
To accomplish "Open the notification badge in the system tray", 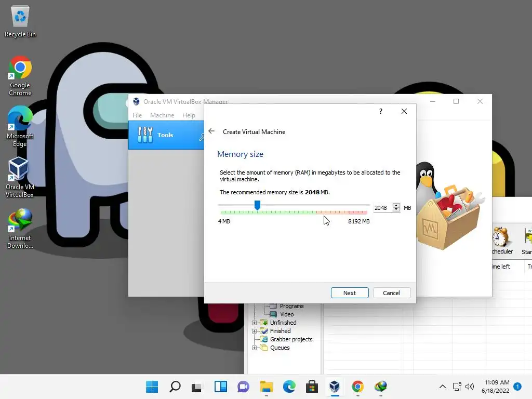I will pos(517,386).
